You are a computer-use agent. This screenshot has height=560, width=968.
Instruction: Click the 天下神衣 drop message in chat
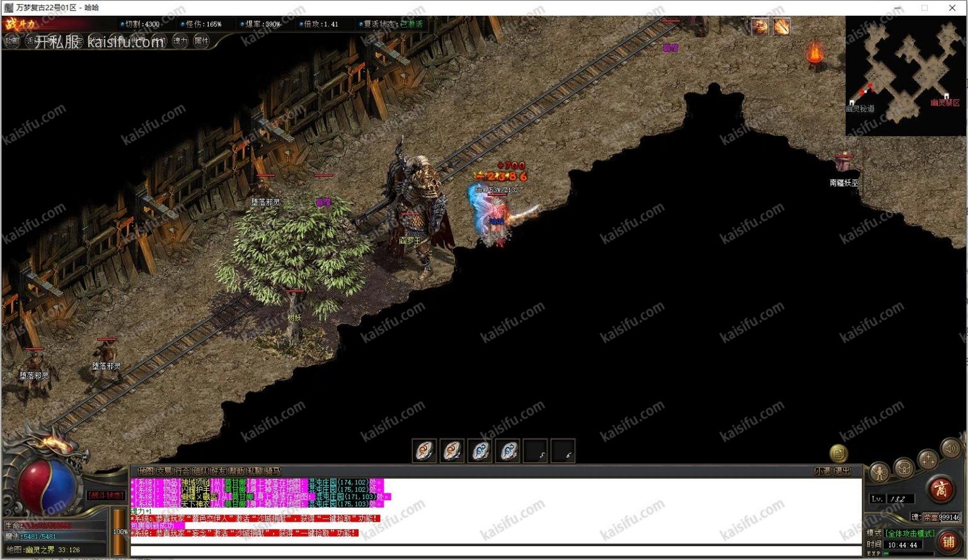[x=257, y=504]
